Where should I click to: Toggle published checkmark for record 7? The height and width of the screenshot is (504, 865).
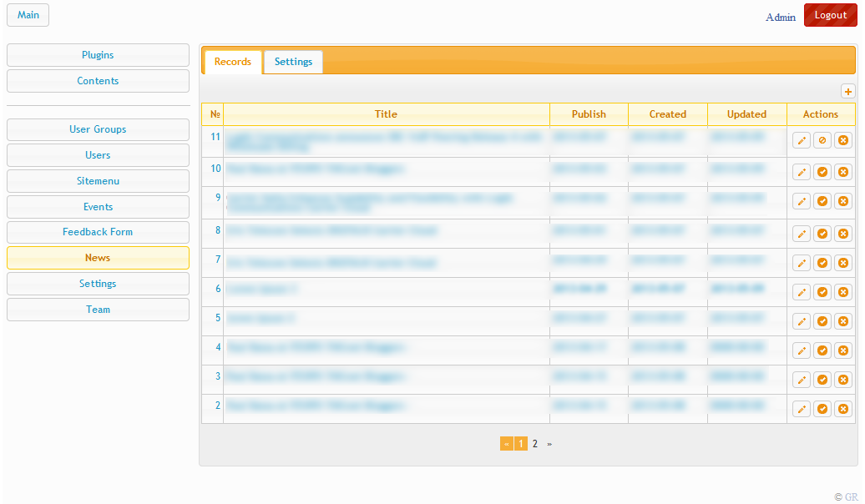tap(822, 263)
